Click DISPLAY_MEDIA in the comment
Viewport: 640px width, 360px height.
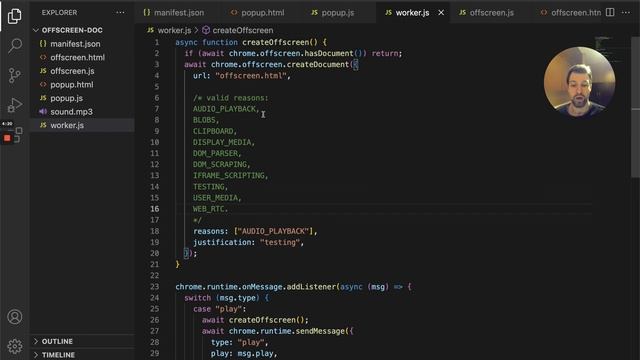222,142
